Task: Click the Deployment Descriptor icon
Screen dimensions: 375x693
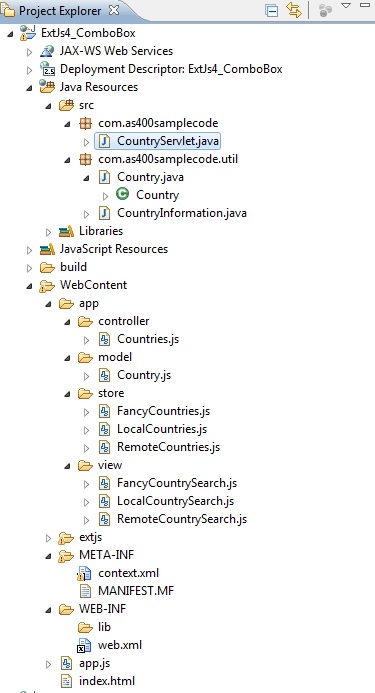Action: coord(47,69)
